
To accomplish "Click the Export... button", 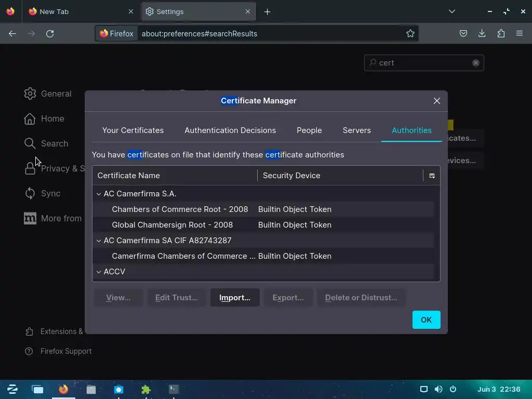I will (288, 298).
